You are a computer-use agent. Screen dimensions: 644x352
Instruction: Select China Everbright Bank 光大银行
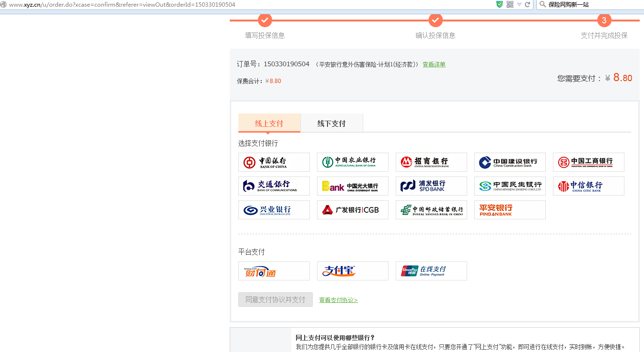(x=353, y=186)
